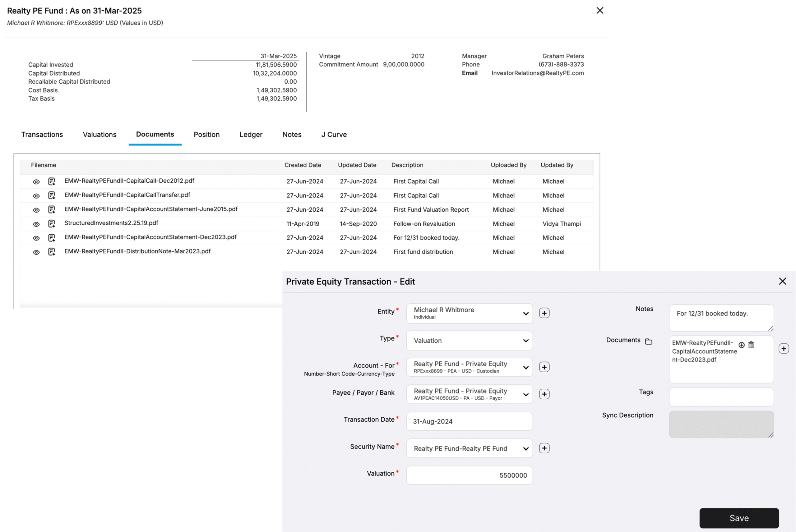
Task: Download EMW-RealtyPEFundII-CapitalCallTransfer.pdf
Action: click(x=52, y=195)
